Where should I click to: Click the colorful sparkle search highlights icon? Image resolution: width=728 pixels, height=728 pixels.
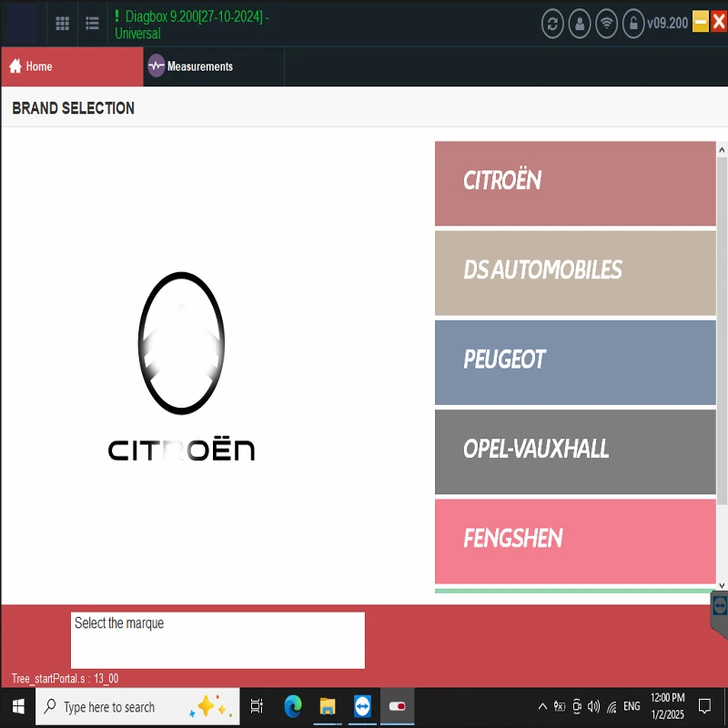[210, 707]
